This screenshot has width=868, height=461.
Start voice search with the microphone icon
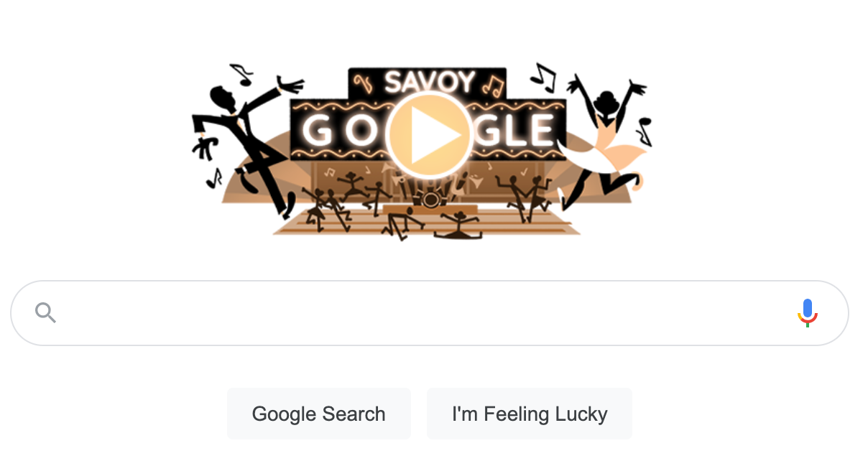click(x=808, y=313)
